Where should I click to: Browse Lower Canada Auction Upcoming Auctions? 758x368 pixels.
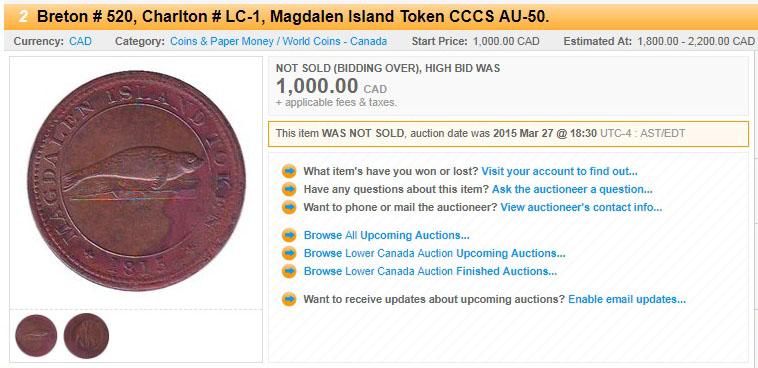pos(435,253)
